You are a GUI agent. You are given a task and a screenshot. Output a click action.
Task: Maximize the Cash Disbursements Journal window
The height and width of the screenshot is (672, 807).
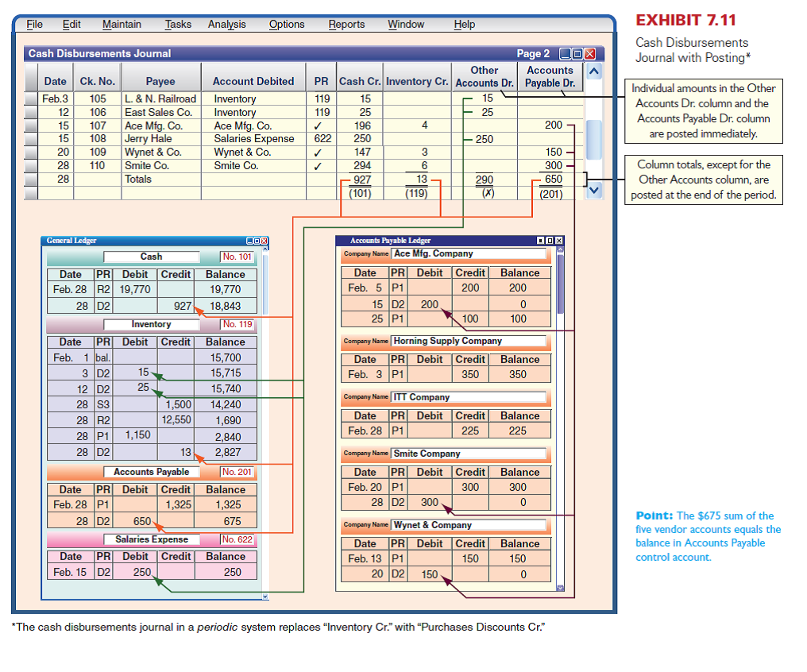point(577,54)
